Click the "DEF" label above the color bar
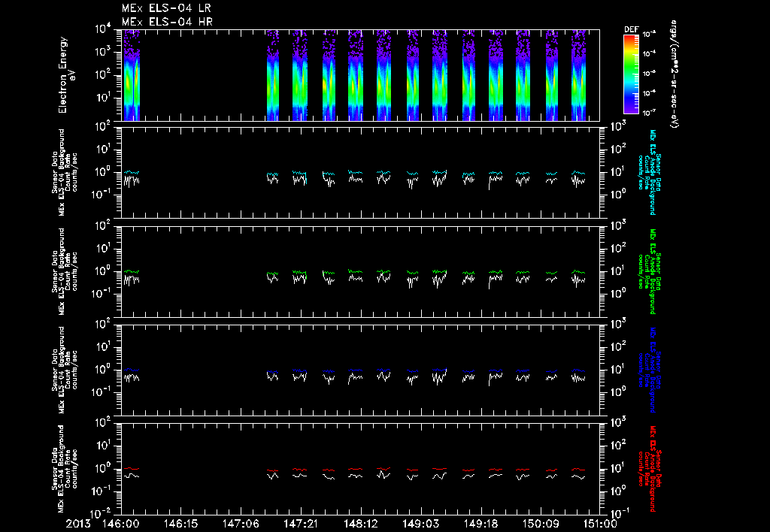Image resolution: width=770 pixels, height=532 pixels. click(631, 29)
